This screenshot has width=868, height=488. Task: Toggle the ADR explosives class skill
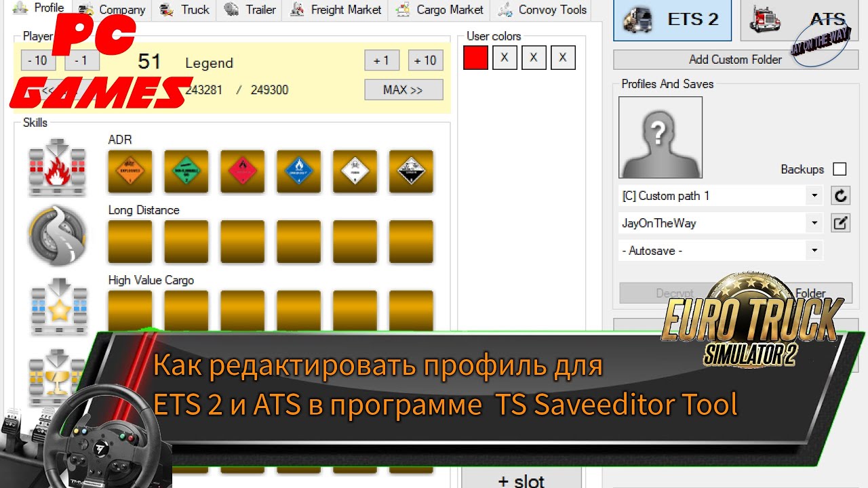coord(130,171)
